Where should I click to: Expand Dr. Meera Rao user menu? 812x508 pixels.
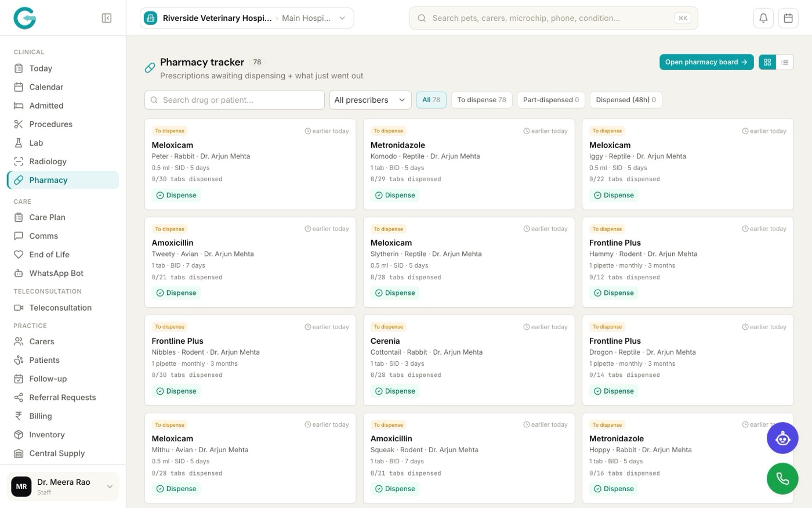click(x=63, y=487)
